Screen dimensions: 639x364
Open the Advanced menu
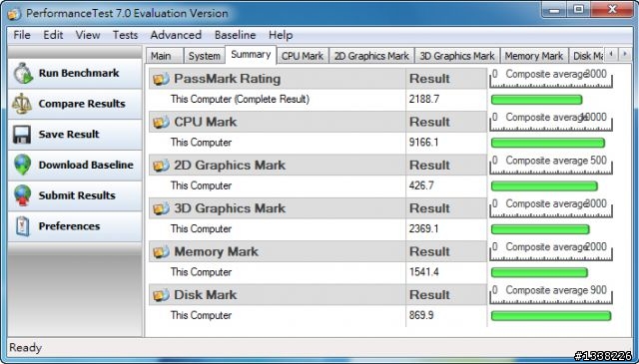176,35
